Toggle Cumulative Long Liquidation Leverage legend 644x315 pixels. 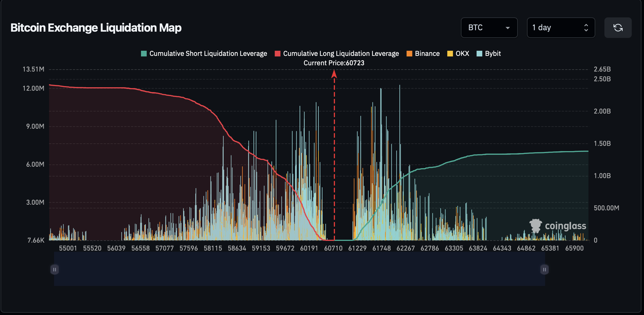(x=337, y=54)
